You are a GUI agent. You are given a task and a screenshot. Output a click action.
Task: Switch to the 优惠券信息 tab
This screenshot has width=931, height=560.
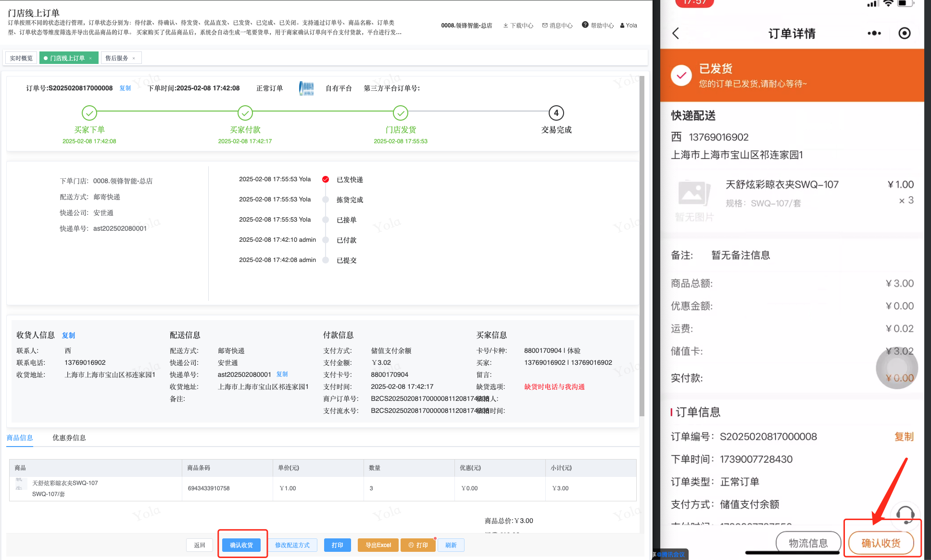pyautogui.click(x=69, y=437)
